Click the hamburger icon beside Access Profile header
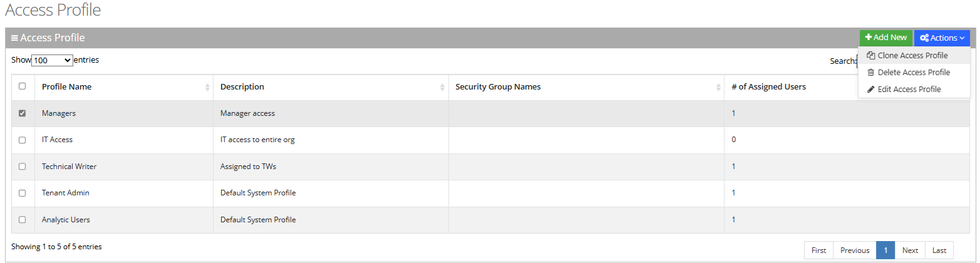This screenshot has height=263, width=980. coord(14,38)
